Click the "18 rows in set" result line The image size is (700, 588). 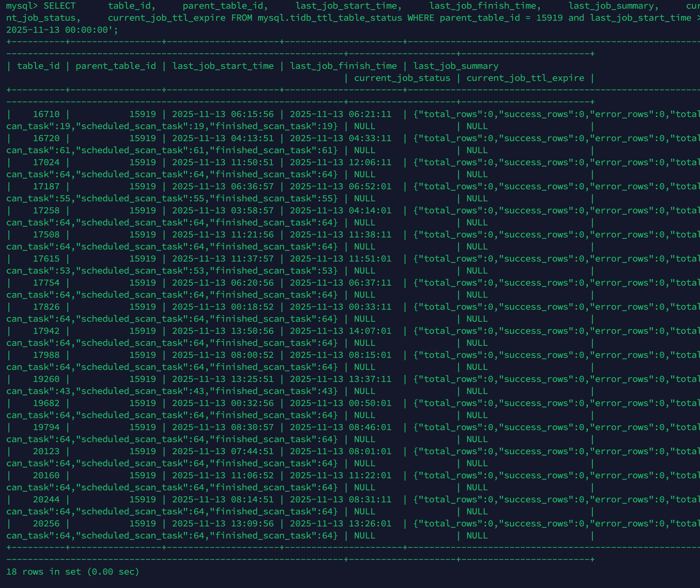72,572
